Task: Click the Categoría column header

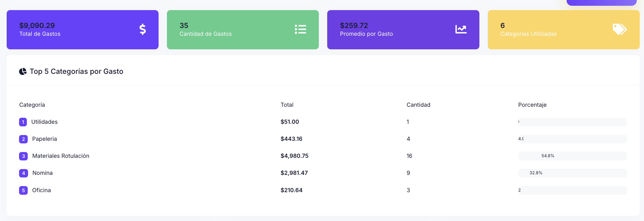Action: tap(32, 105)
